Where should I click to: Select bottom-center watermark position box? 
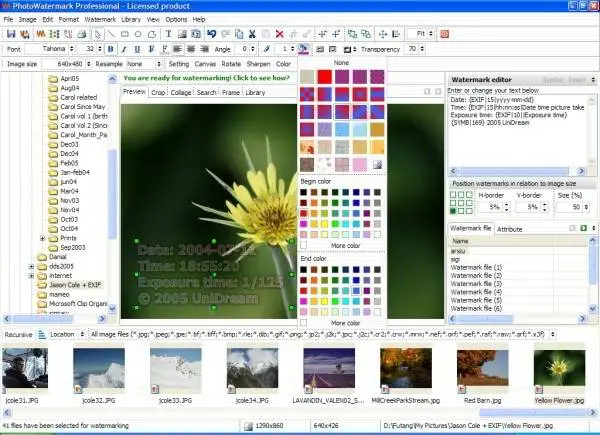(461, 211)
